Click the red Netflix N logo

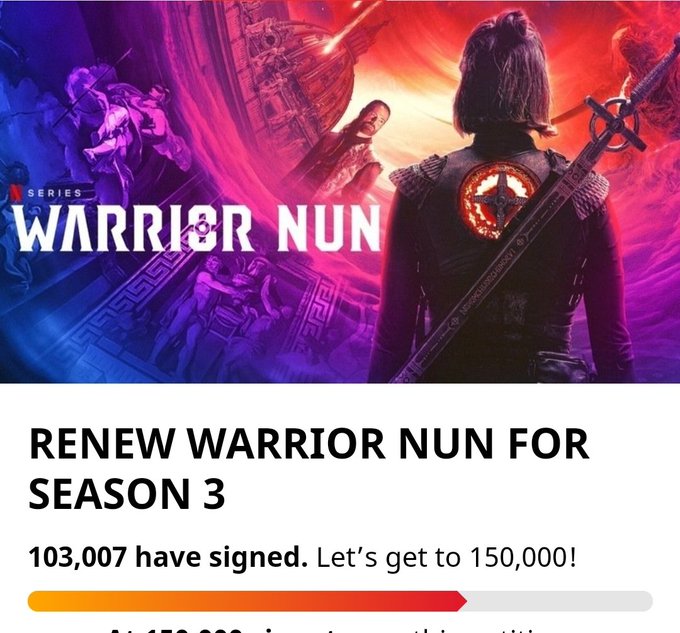(16, 193)
